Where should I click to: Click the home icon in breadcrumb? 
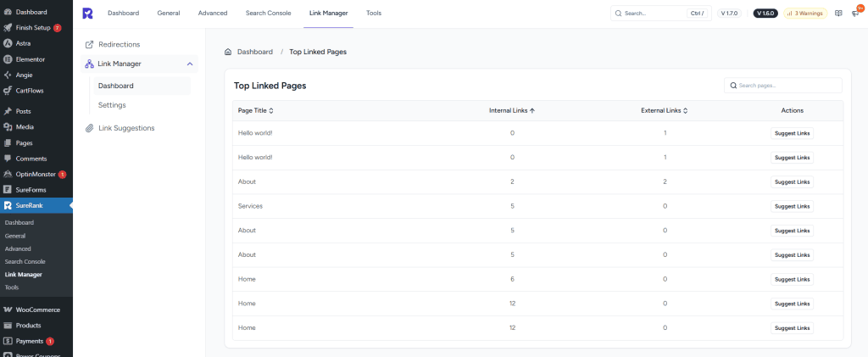[x=227, y=52]
